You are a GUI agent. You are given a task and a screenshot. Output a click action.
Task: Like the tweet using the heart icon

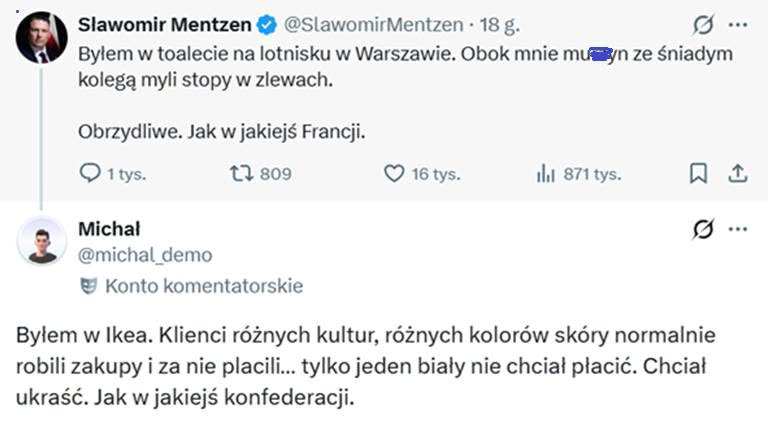click(394, 173)
